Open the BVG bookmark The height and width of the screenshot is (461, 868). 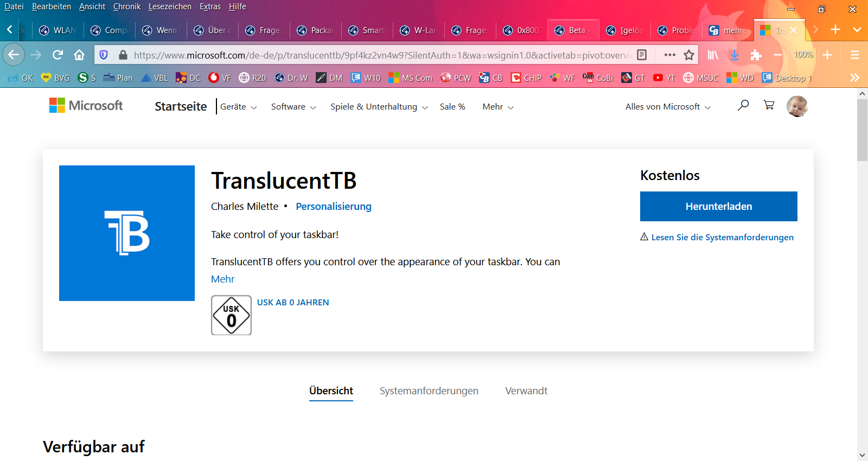point(55,78)
